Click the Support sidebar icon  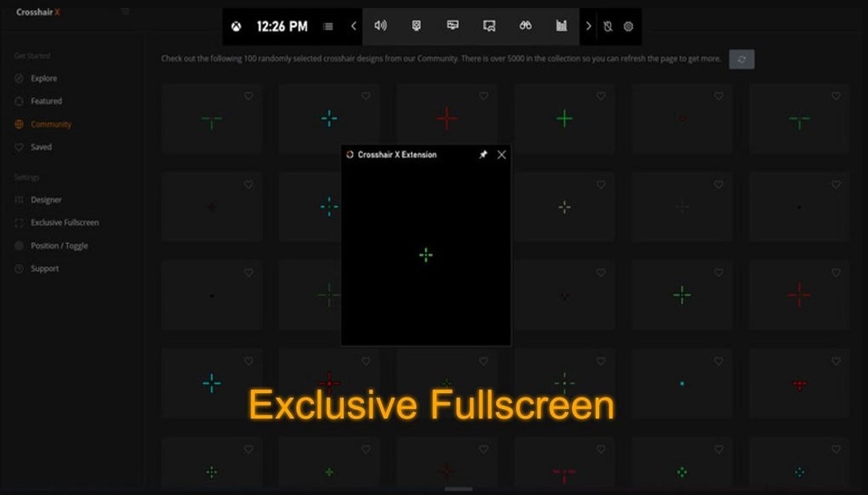(19, 269)
